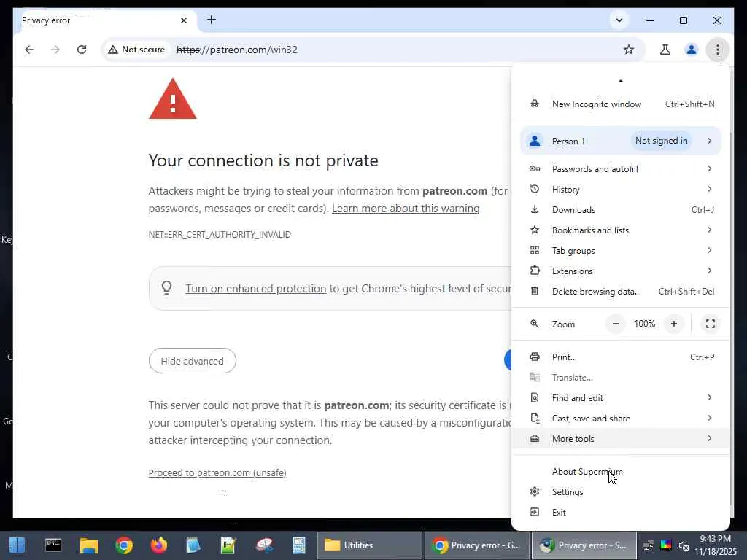Click the red warning triangle icon
The width and height of the screenshot is (747, 560).
[x=172, y=99]
